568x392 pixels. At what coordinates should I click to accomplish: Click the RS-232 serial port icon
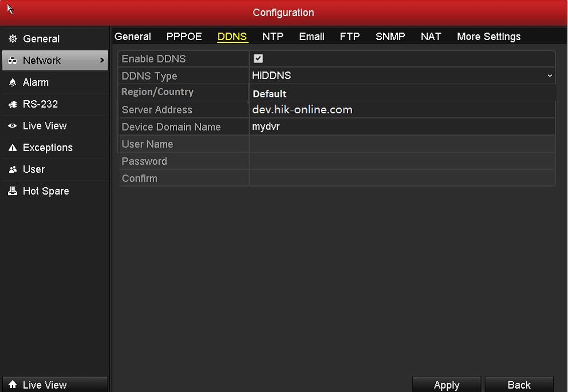[x=13, y=104]
